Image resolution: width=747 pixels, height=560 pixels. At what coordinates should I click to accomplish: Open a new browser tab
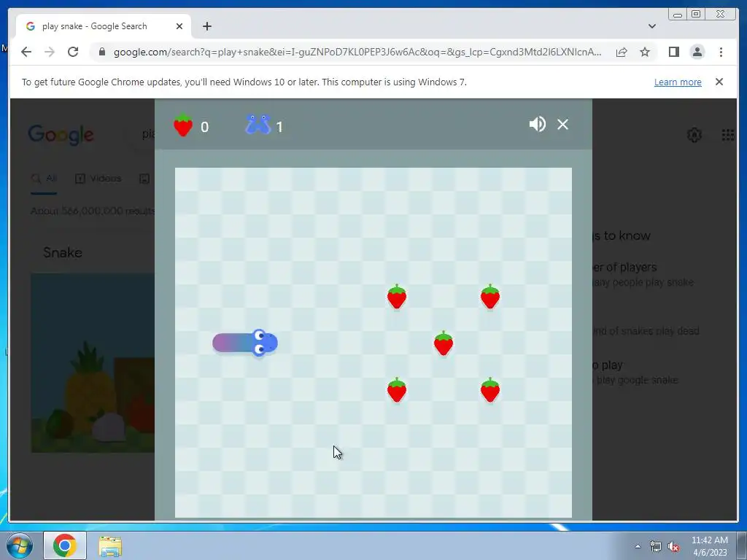[x=206, y=26]
